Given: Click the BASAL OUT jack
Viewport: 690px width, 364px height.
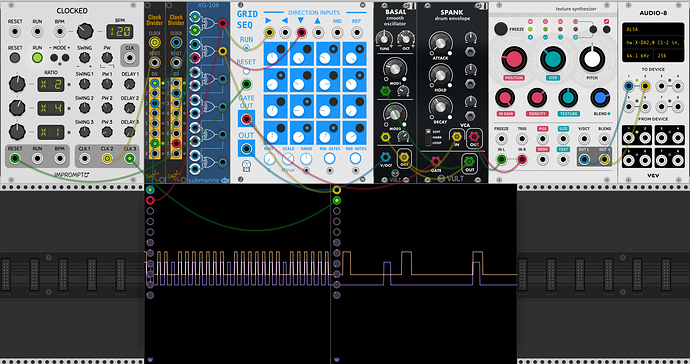Looking at the screenshot, I should point(404,157).
